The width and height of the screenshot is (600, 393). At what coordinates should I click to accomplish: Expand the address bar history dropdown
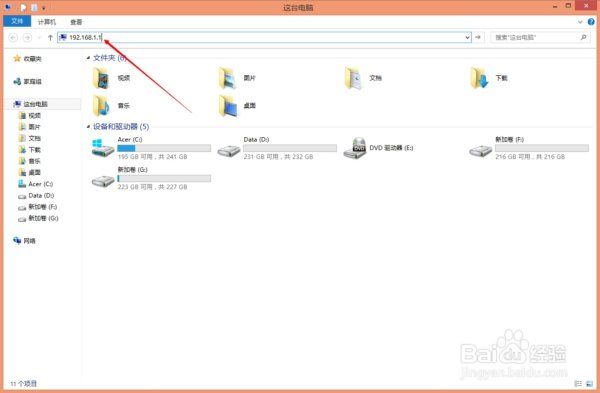click(x=467, y=38)
